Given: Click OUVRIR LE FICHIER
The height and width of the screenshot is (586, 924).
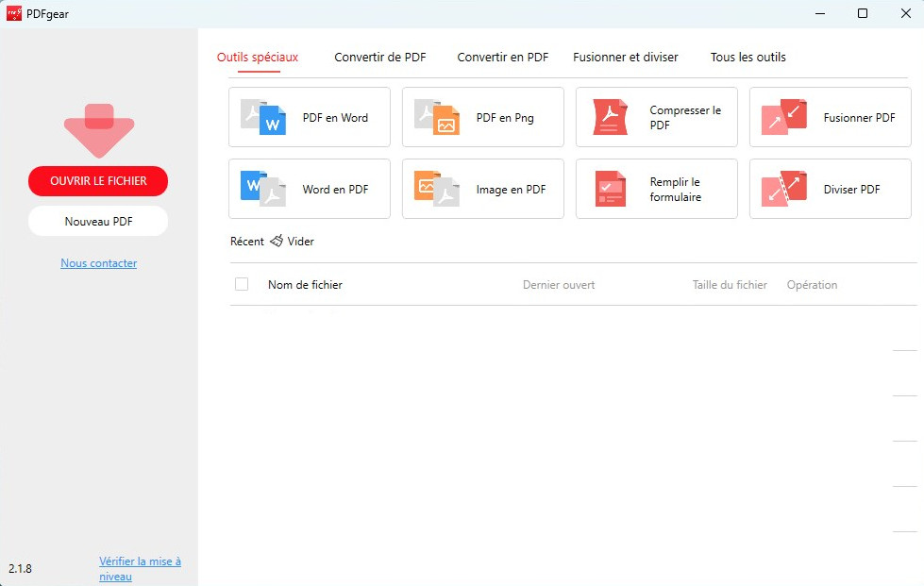Looking at the screenshot, I should tap(98, 180).
